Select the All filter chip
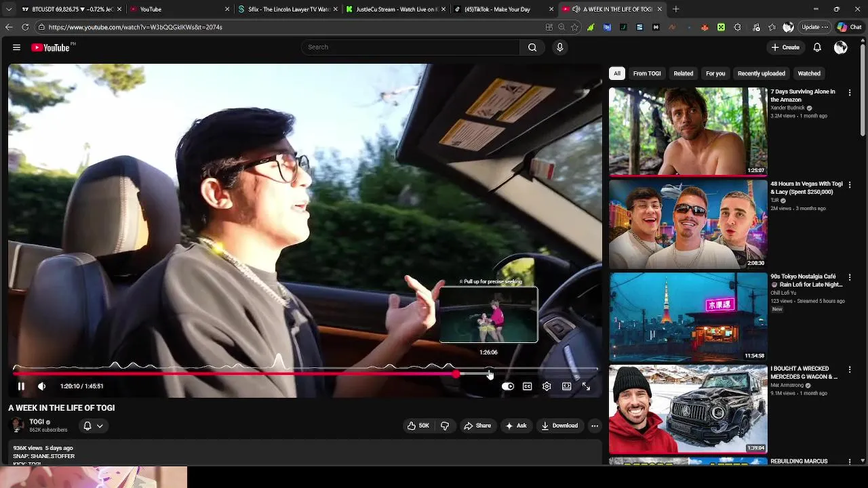Viewport: 868px width, 488px height. pos(617,73)
